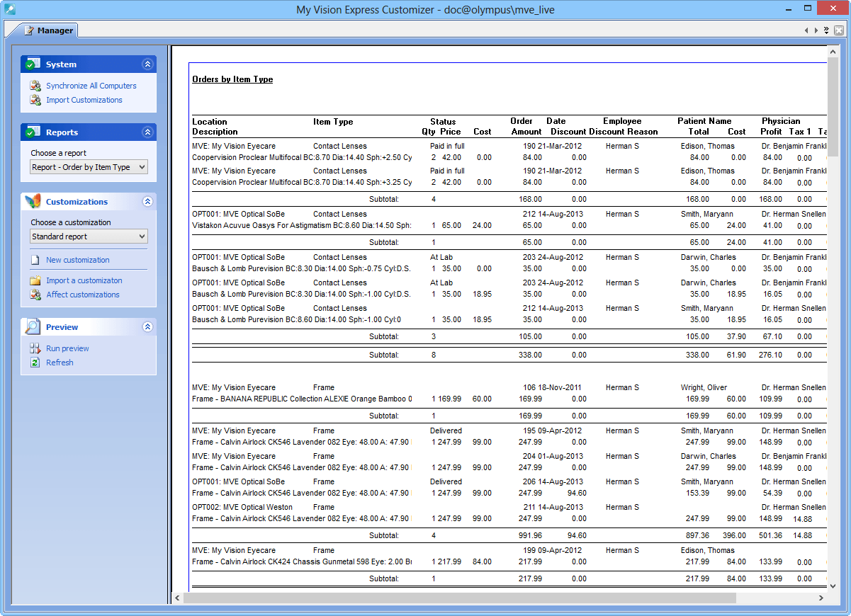Click the green checkmark icon on Reports header
This screenshot has width=851, height=616.
click(x=31, y=132)
